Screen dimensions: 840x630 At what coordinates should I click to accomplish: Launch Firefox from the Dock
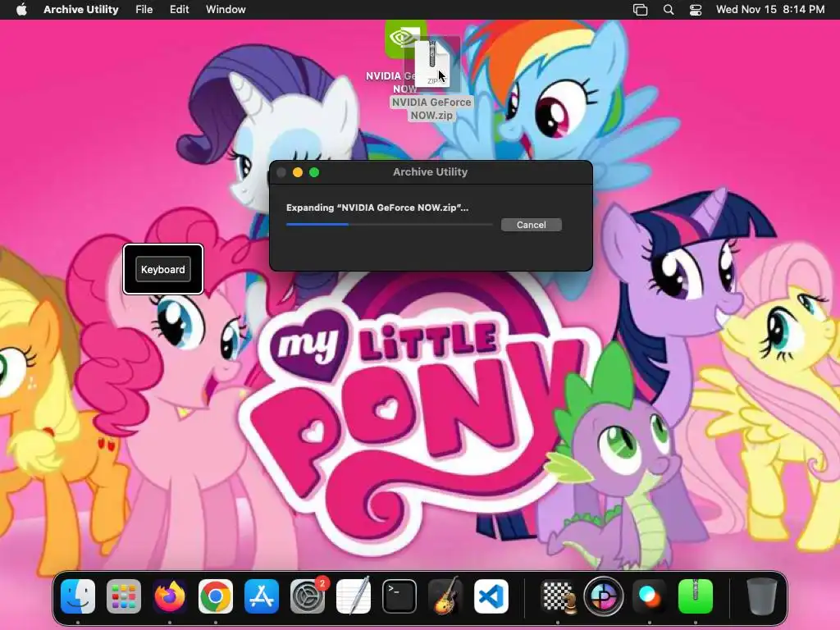pos(170,596)
